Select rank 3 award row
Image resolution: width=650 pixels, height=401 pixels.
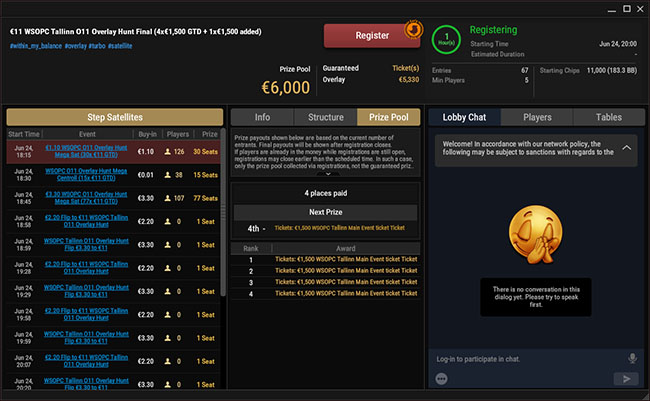(325, 282)
